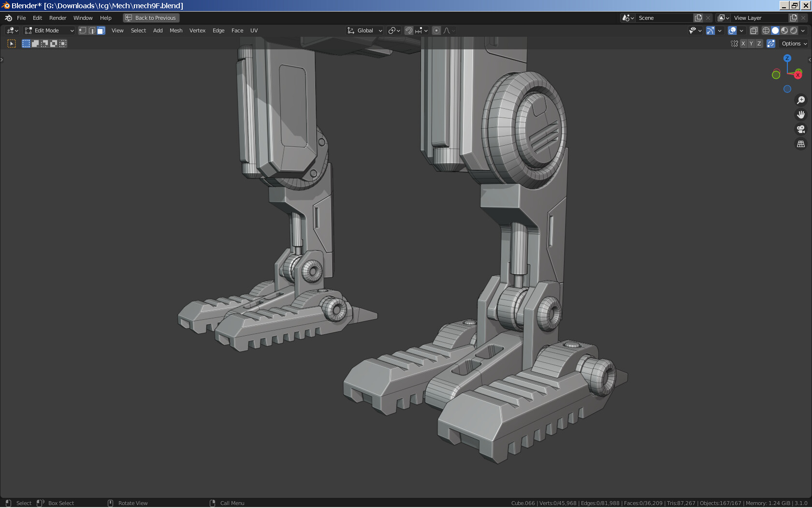Select the Tweak tool in the toolbar
The width and height of the screenshot is (812, 508).
click(11, 44)
